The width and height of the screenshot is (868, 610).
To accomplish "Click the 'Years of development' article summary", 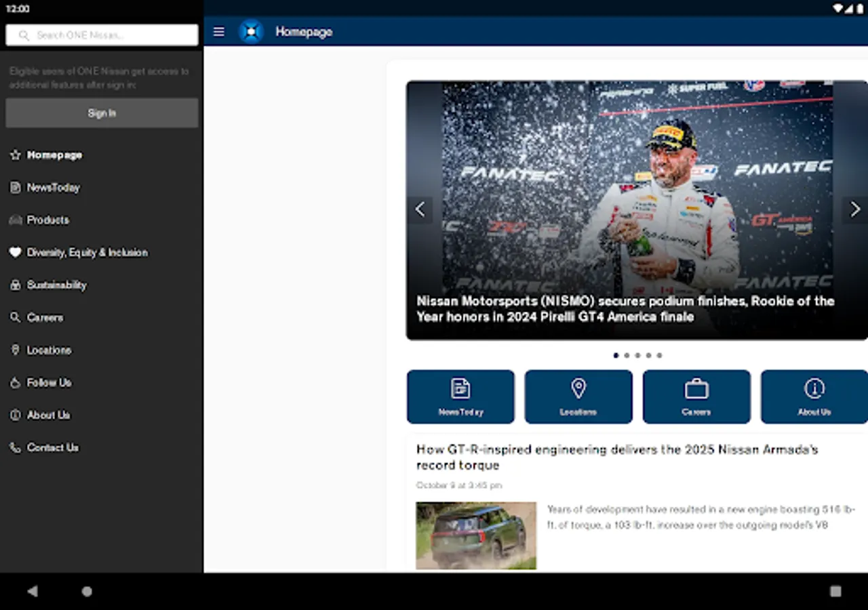I will pos(701,517).
